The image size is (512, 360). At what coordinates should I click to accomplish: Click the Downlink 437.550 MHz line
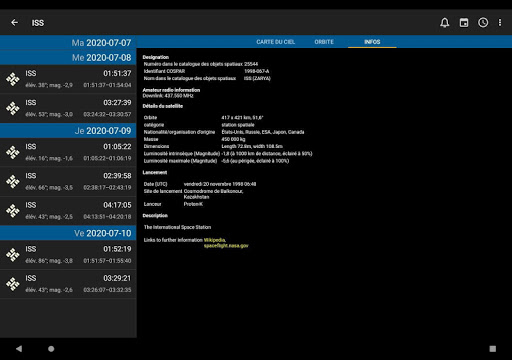[168, 96]
